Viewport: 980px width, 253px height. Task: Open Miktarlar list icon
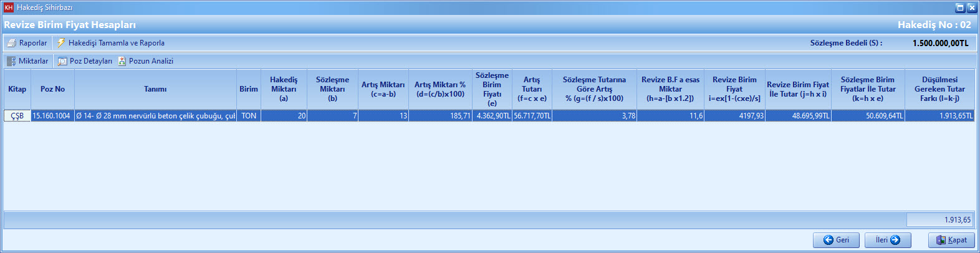coord(11,61)
